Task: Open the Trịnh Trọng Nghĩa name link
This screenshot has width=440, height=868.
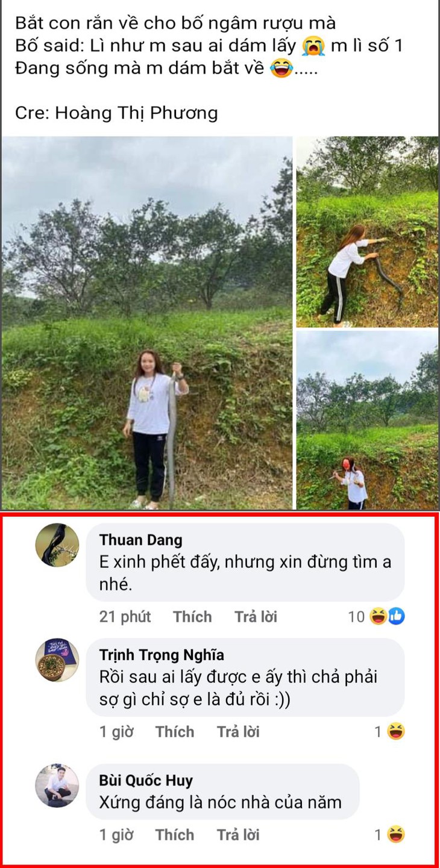Action: click(x=162, y=655)
